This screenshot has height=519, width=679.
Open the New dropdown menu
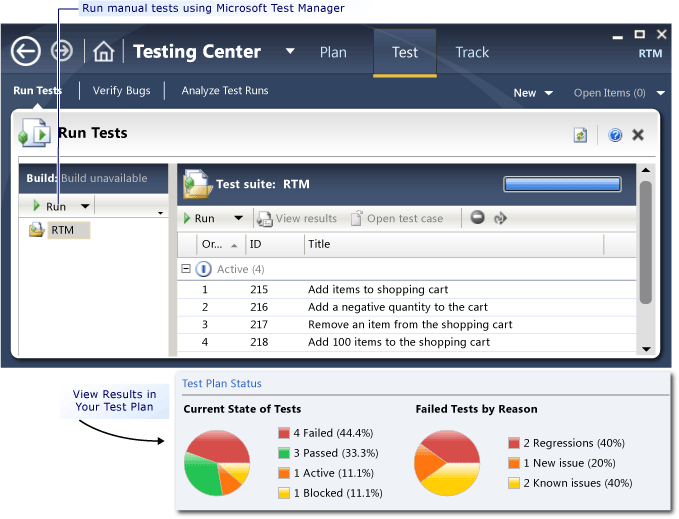click(533, 93)
